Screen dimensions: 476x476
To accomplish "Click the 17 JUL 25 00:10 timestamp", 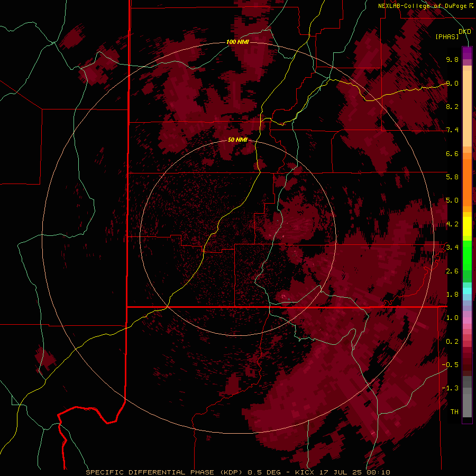I will pyautogui.click(x=354, y=472).
